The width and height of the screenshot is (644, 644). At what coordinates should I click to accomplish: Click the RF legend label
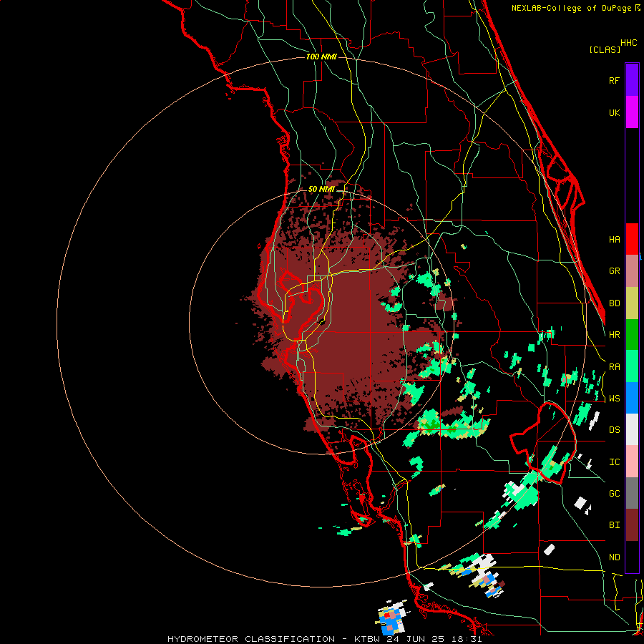click(x=614, y=80)
